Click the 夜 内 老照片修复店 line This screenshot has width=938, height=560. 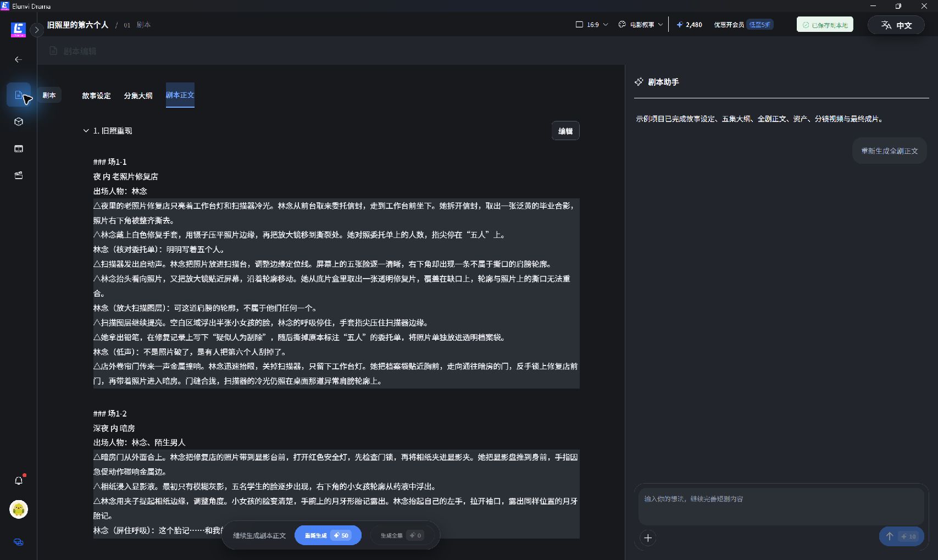(x=125, y=177)
